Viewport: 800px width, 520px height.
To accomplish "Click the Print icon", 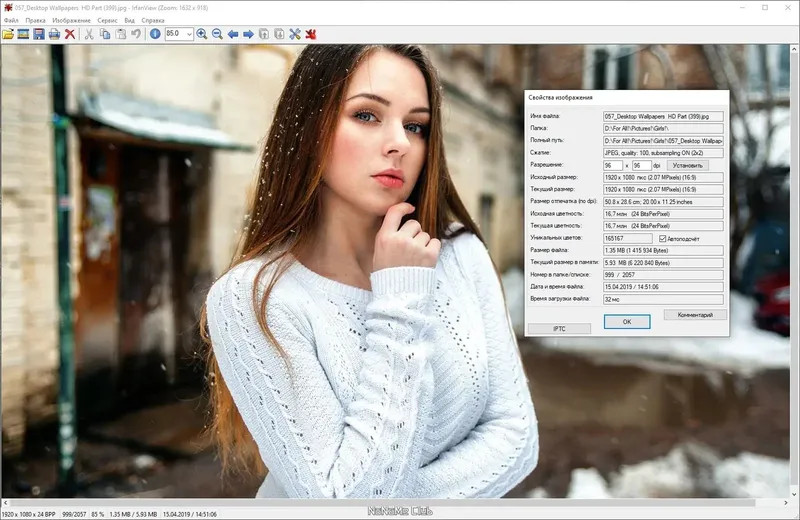I will (54, 34).
